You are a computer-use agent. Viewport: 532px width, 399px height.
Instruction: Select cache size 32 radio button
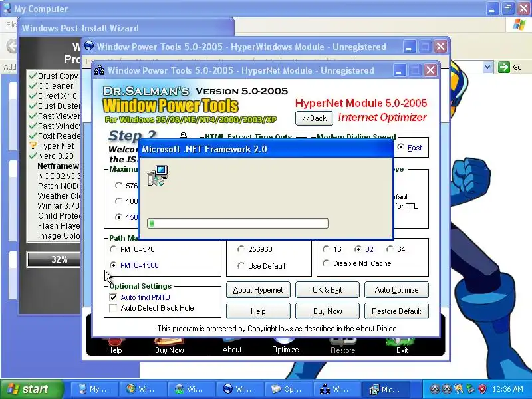tap(358, 249)
